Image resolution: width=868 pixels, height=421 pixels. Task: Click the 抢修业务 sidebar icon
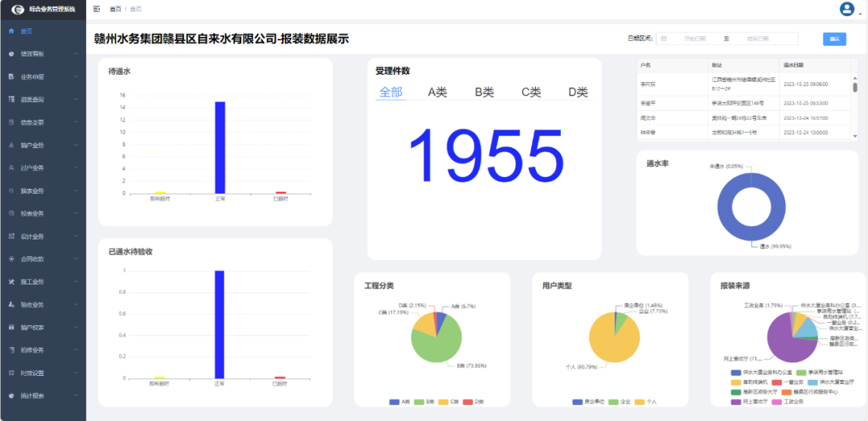pyautogui.click(x=11, y=349)
